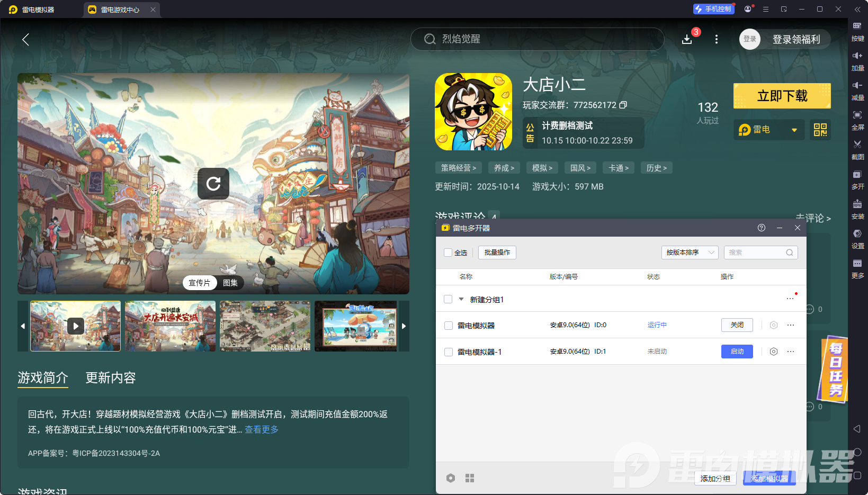This screenshot has height=495, width=868.
Task: Check the 新建分组1 group checkbox
Action: (448, 299)
